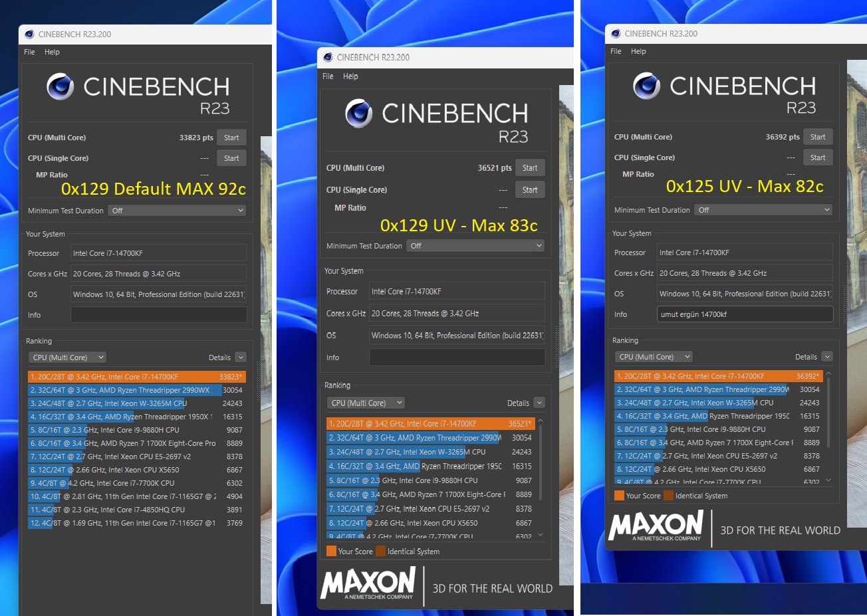This screenshot has width=867, height=616.
Task: Open Minimum Test Duration dropdown in left window
Action: (x=178, y=211)
